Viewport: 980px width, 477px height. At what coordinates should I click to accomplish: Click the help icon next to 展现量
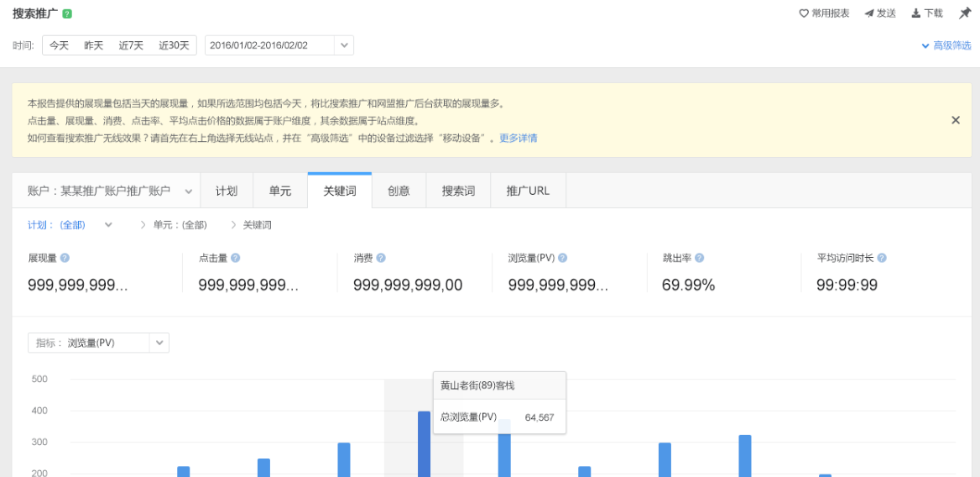pos(65,259)
